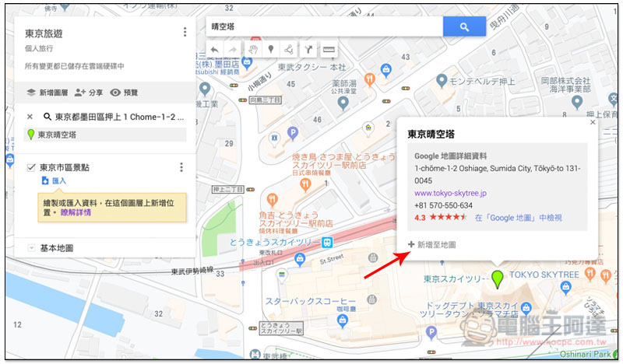The height and width of the screenshot is (364, 623).
Task: Click the 匯入 import link
Action: click(54, 181)
